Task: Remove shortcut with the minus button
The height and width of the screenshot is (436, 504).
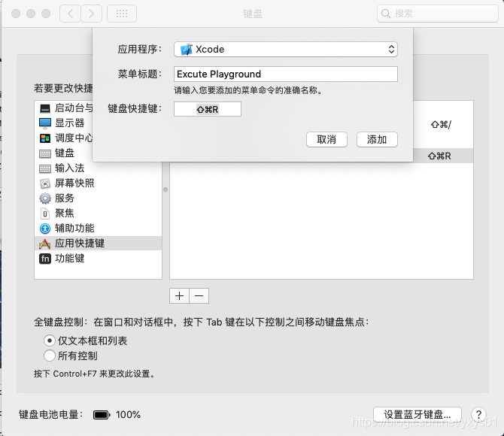Action: (x=199, y=295)
